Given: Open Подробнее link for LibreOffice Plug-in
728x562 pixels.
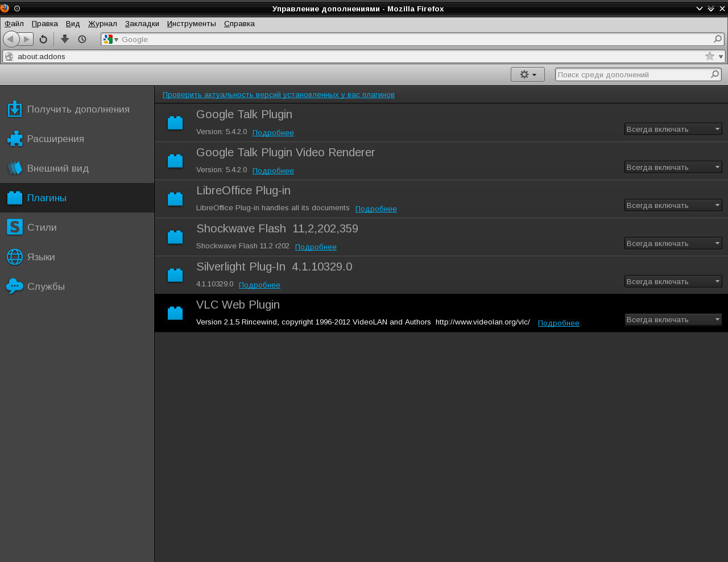Looking at the screenshot, I should coord(376,209).
